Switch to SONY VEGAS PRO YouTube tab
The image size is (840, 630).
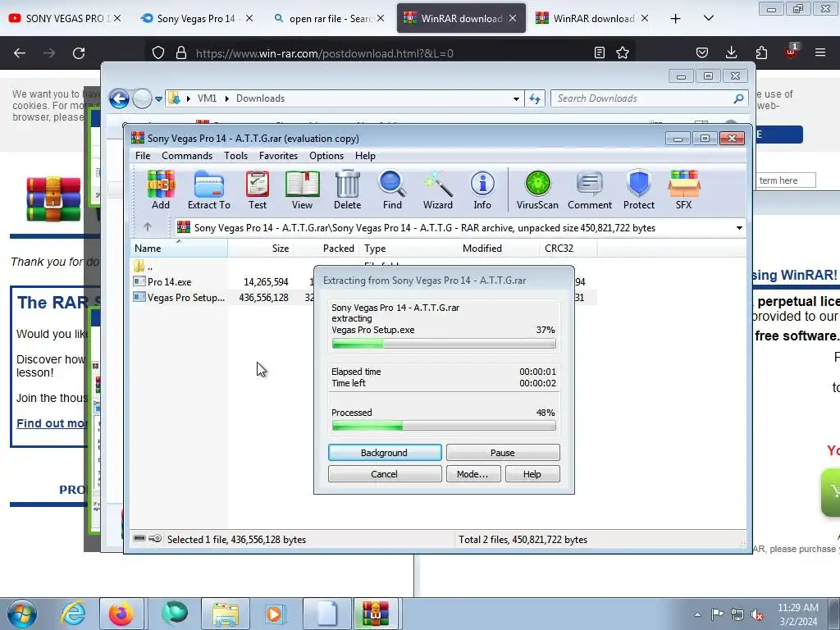coord(65,18)
